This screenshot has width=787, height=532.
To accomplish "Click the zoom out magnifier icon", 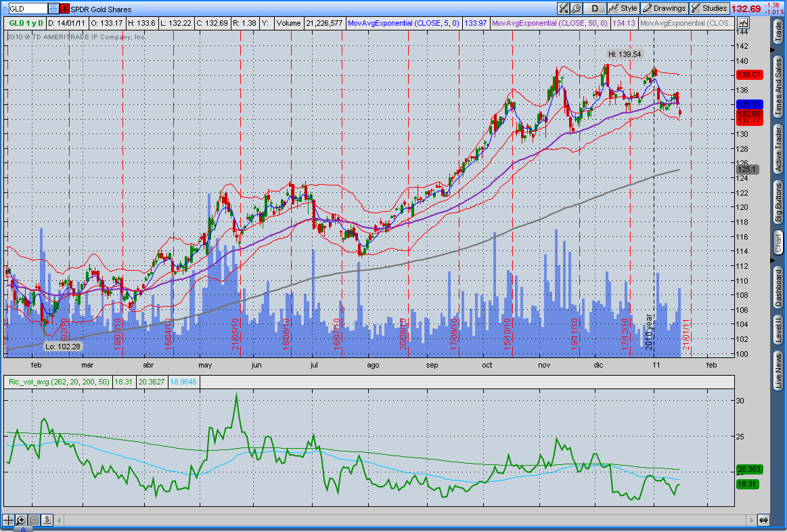I will [x=34, y=520].
